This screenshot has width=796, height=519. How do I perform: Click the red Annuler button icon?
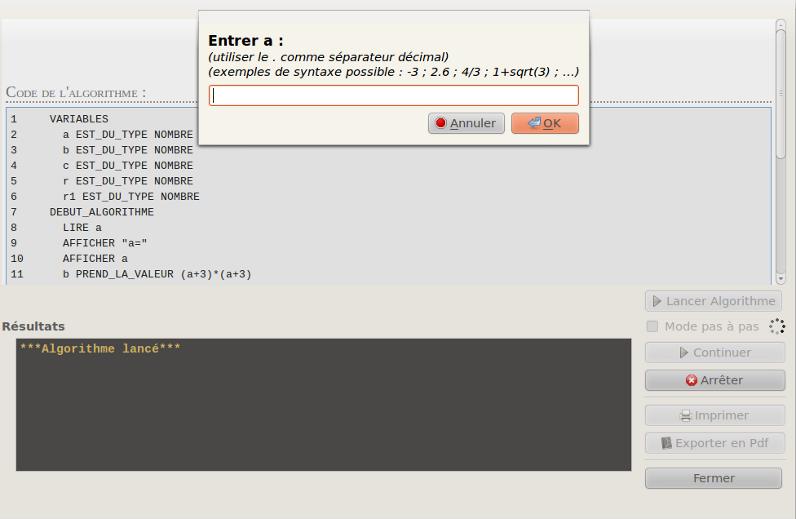440,123
